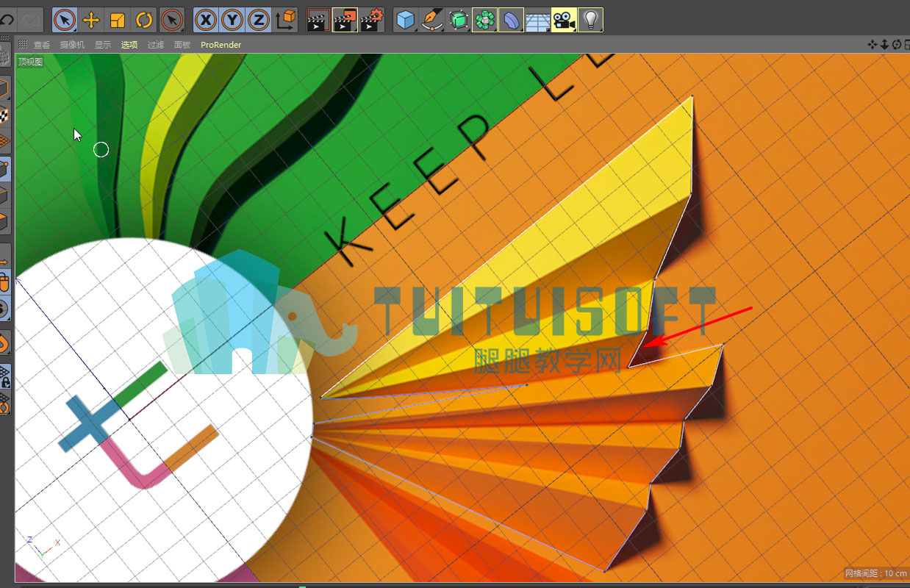Toggle the X axis lock
The height and width of the screenshot is (588, 910).
point(206,20)
